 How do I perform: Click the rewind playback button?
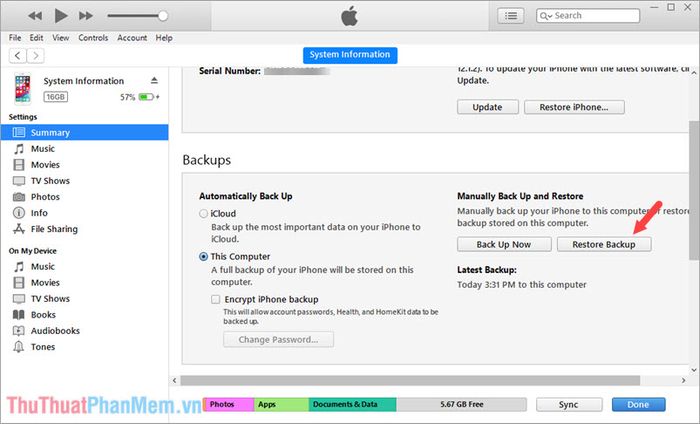[x=35, y=16]
